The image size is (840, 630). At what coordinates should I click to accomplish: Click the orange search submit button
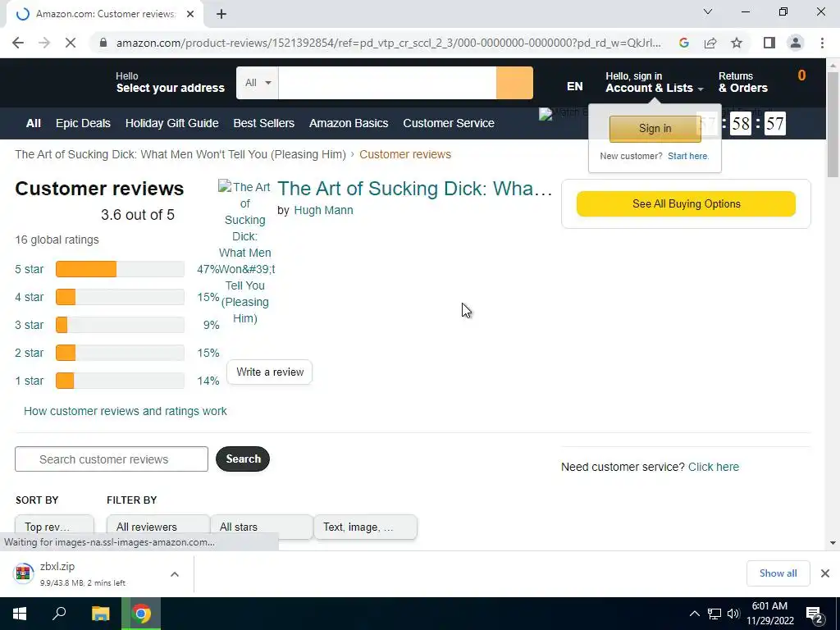coord(514,83)
